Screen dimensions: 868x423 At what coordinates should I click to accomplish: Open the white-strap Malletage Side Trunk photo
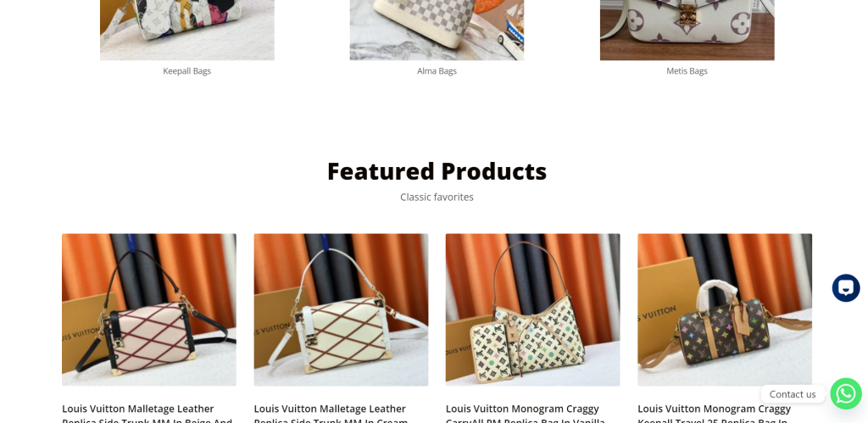[x=341, y=309]
